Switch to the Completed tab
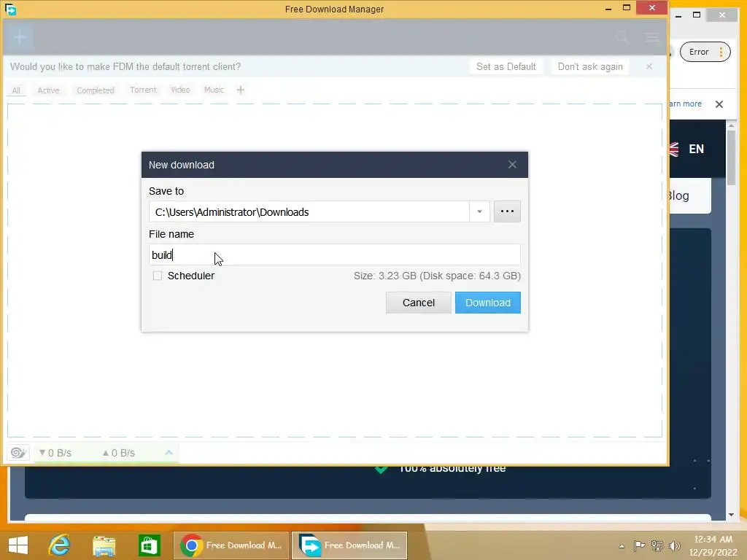 [96, 90]
